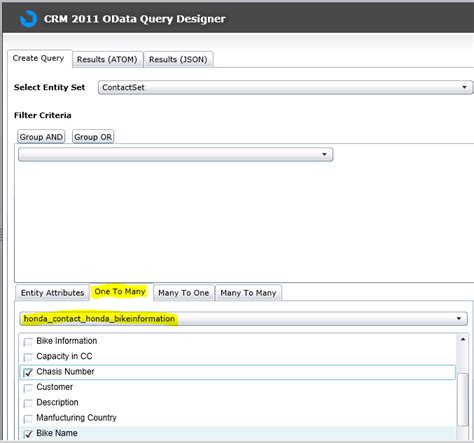
Task: Click the Group OR button
Action: click(93, 137)
